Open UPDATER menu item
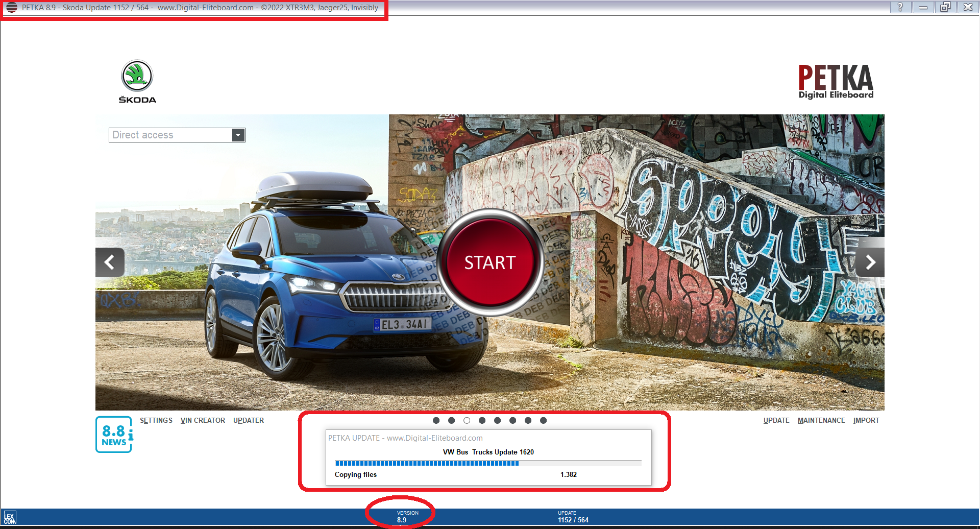 coord(249,420)
